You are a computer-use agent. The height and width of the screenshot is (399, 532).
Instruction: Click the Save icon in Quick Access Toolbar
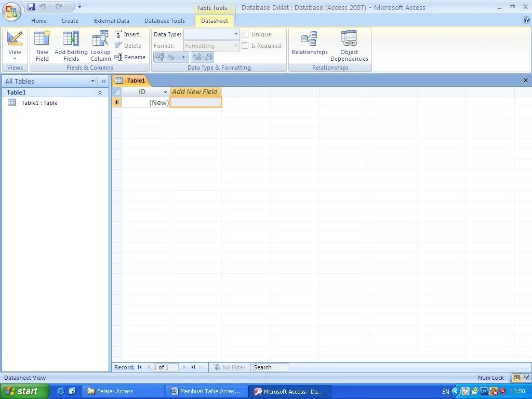[31, 6]
